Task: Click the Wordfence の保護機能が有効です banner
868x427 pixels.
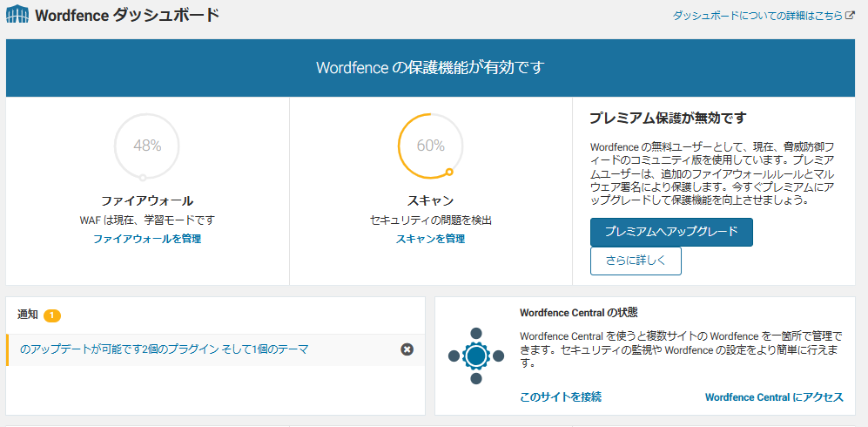Action: tap(430, 68)
